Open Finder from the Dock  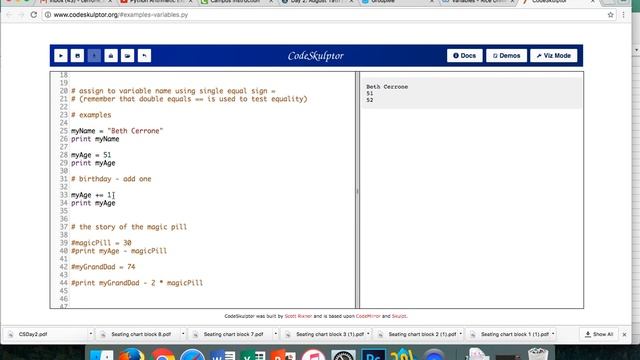pos(101,355)
